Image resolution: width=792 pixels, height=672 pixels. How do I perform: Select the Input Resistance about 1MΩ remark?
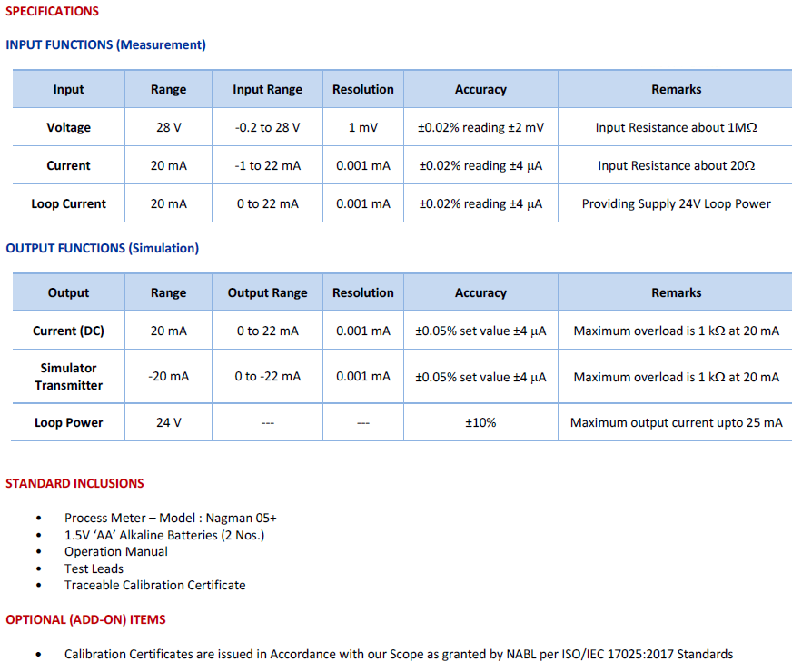(676, 127)
